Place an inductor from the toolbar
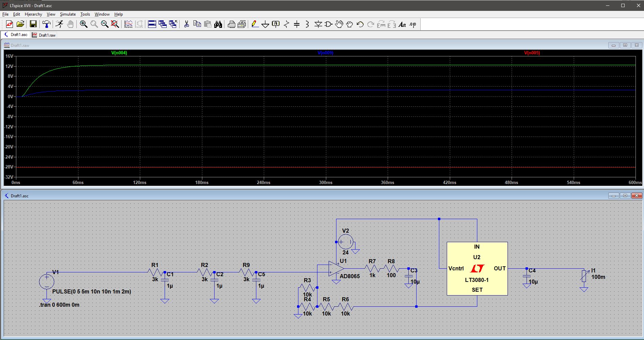 [x=307, y=24]
